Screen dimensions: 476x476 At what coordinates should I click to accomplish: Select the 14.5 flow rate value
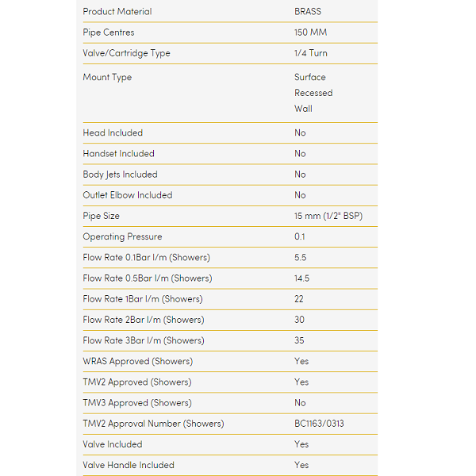pos(301,278)
